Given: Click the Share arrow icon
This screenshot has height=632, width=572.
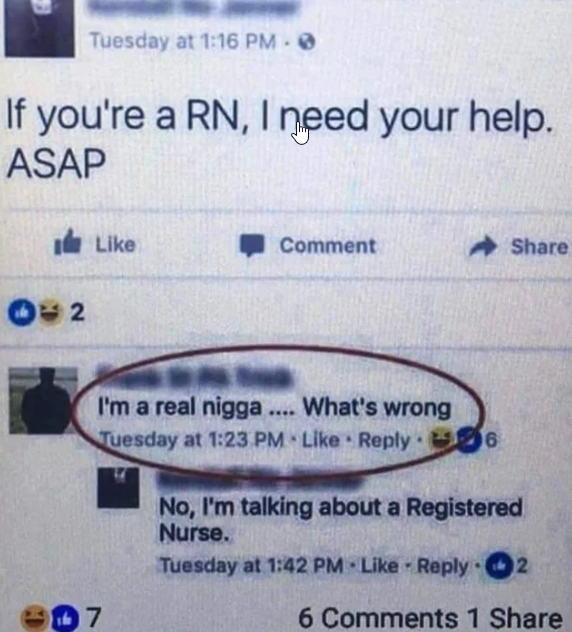Looking at the screenshot, I should (x=483, y=246).
